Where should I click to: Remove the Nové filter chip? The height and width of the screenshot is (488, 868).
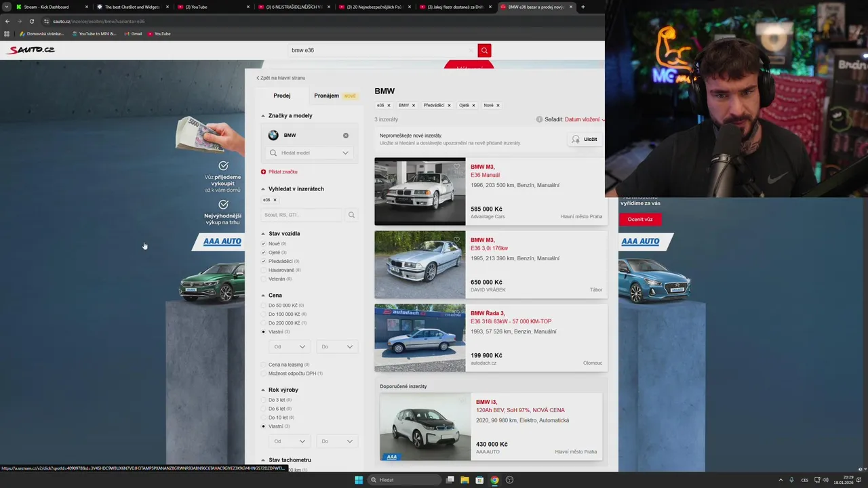coord(498,105)
